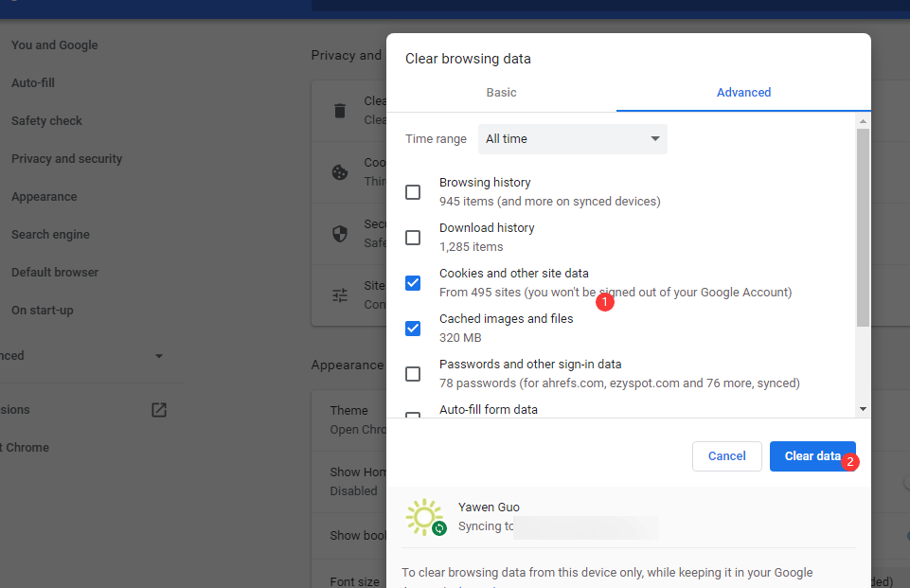Viewport: 910px width, 588px height.
Task: Click Yawen Guo sun profile avatar
Action: pos(423,516)
